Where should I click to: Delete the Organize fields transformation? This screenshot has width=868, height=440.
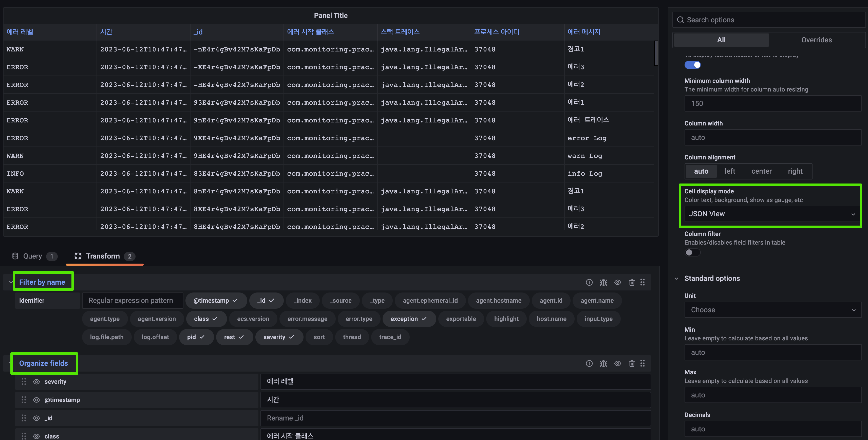click(631, 363)
